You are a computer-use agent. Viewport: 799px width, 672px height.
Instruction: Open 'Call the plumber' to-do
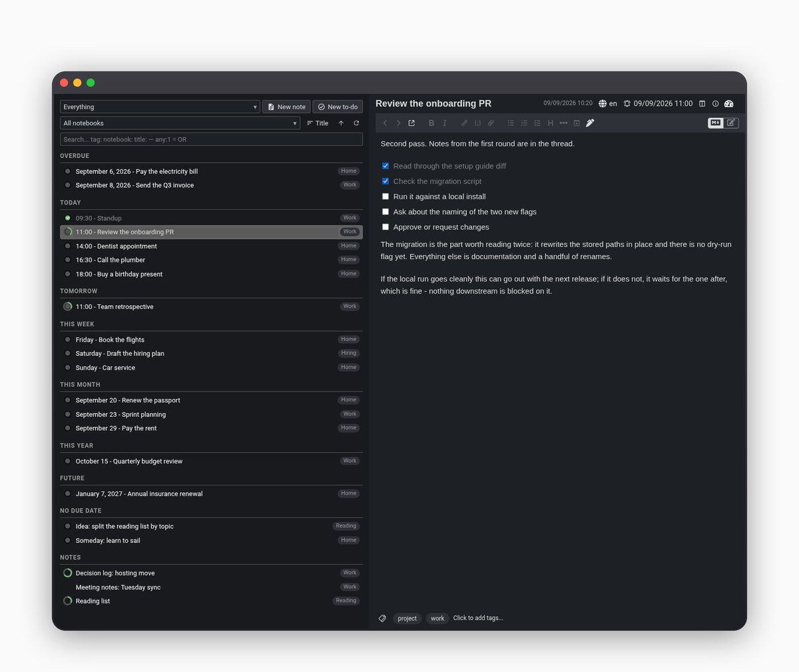click(x=211, y=260)
